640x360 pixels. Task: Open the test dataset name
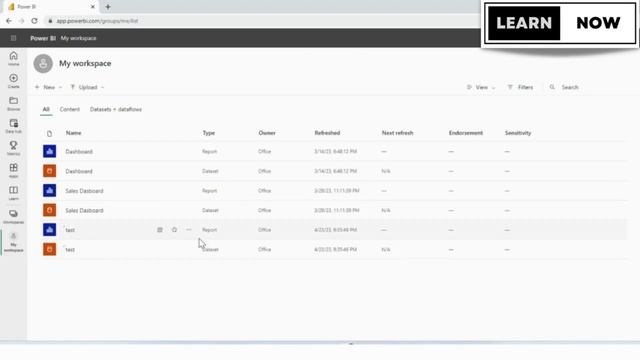(70, 249)
